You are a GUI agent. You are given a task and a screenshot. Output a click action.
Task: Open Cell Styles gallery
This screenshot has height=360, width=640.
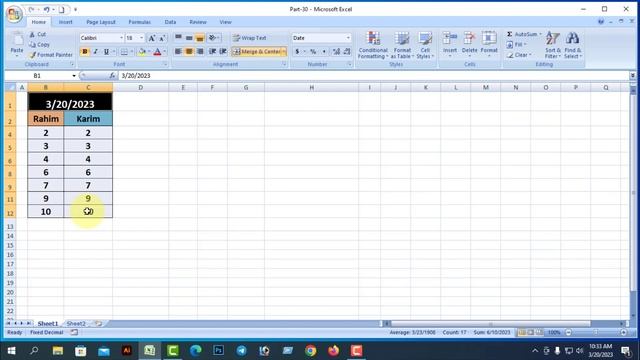(x=425, y=45)
